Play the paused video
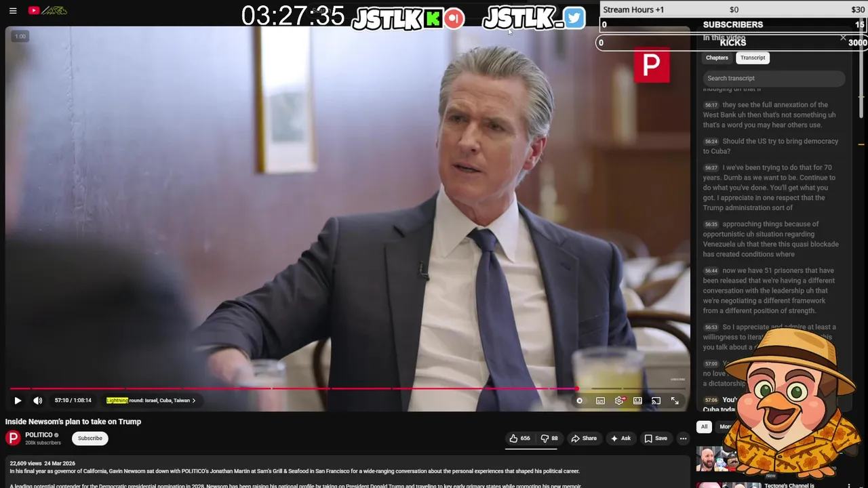868x488 pixels. [x=18, y=401]
